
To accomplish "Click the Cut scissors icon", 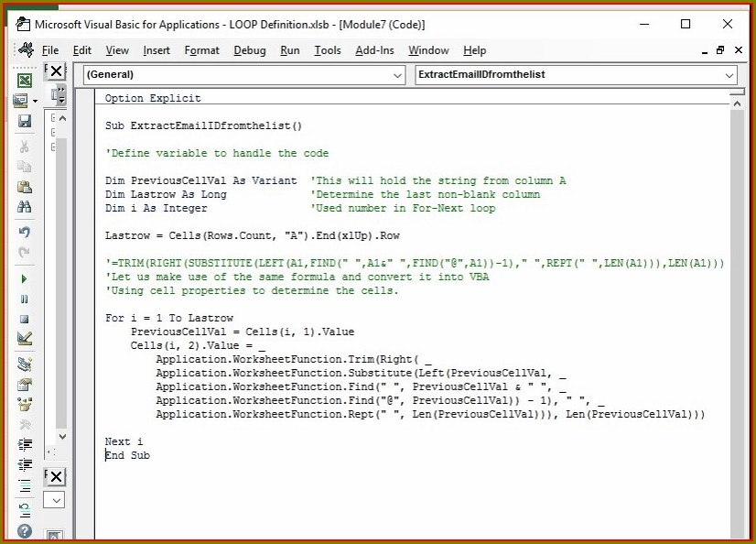I will 25,146.
